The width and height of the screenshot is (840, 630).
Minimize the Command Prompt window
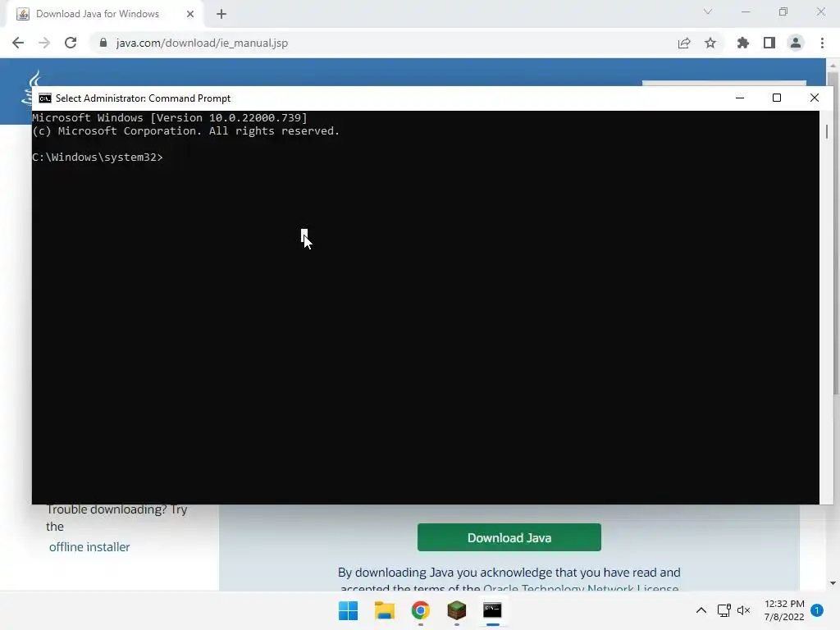coord(740,98)
